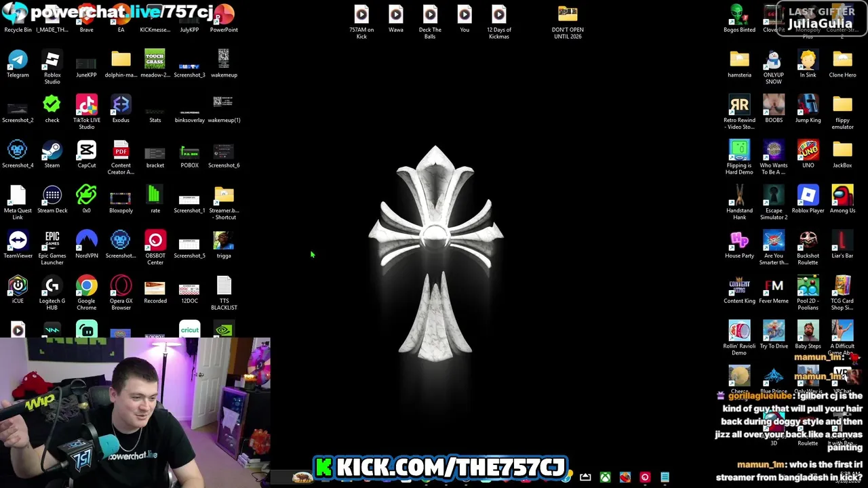The image size is (868, 488).
Task: Launch the iCUE shortcut
Action: pos(18,290)
